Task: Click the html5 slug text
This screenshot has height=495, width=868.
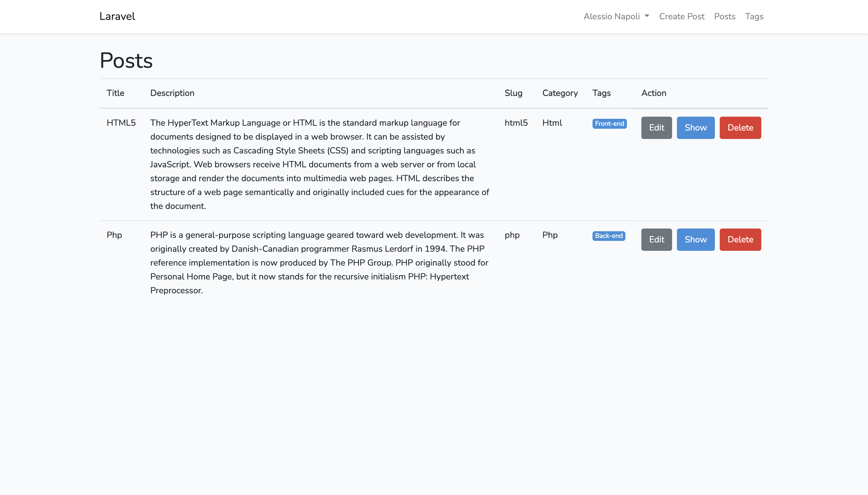Action: click(516, 123)
